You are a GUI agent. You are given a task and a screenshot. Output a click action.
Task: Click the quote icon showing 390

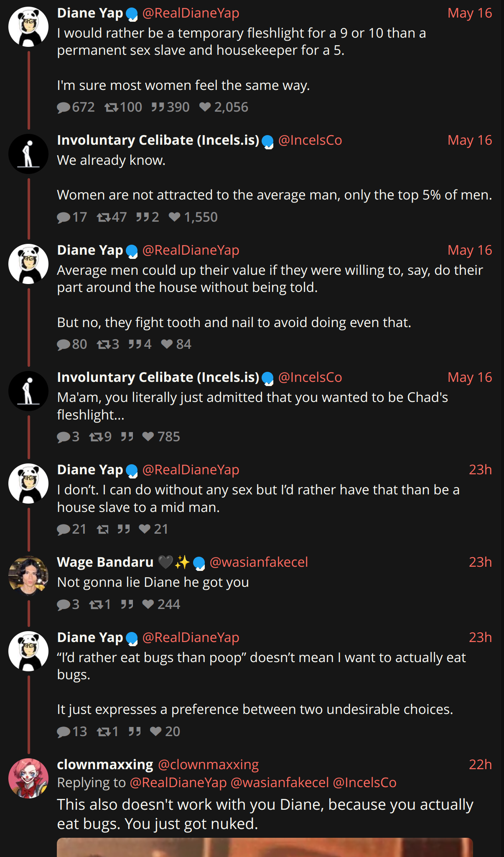(158, 107)
